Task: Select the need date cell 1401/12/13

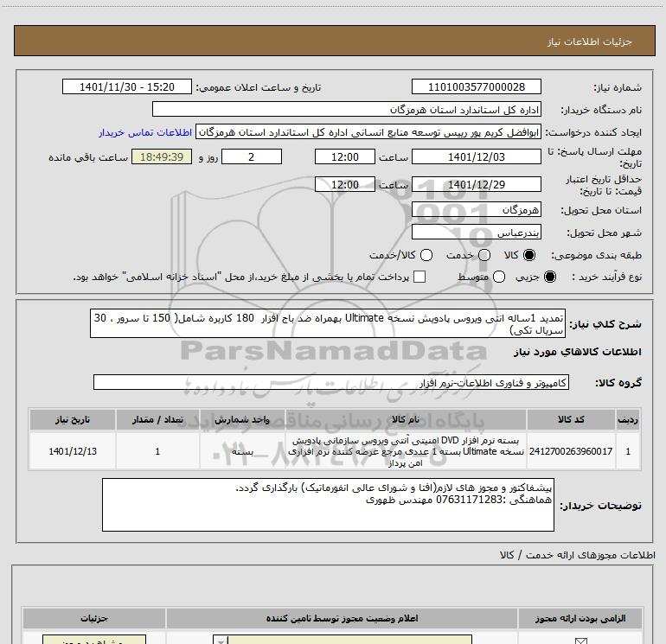Action: (x=72, y=451)
